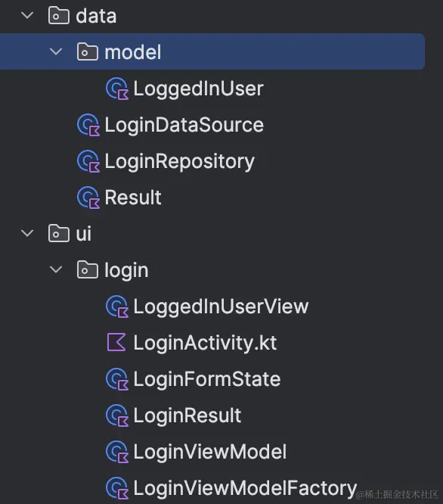Collapse the data folder chevron
The height and width of the screenshot is (504, 443).
pyautogui.click(x=27, y=15)
